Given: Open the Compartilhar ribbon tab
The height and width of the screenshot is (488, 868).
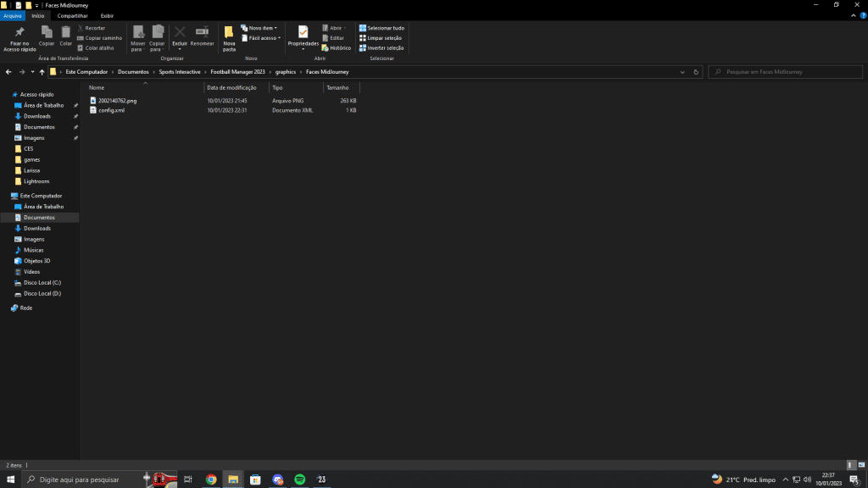Looking at the screenshot, I should point(72,15).
